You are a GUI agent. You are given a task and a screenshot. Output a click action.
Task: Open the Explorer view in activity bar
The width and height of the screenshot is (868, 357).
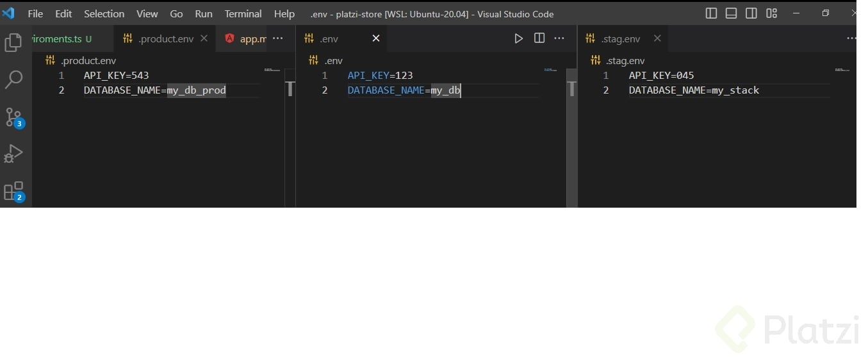13,42
